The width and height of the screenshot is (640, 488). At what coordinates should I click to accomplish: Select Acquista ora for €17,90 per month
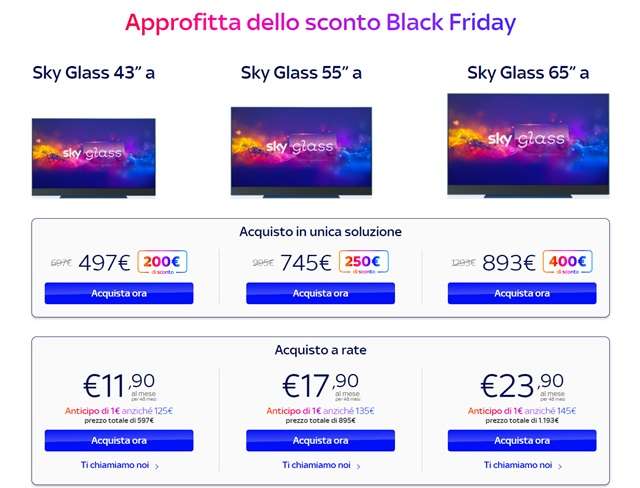(x=320, y=440)
